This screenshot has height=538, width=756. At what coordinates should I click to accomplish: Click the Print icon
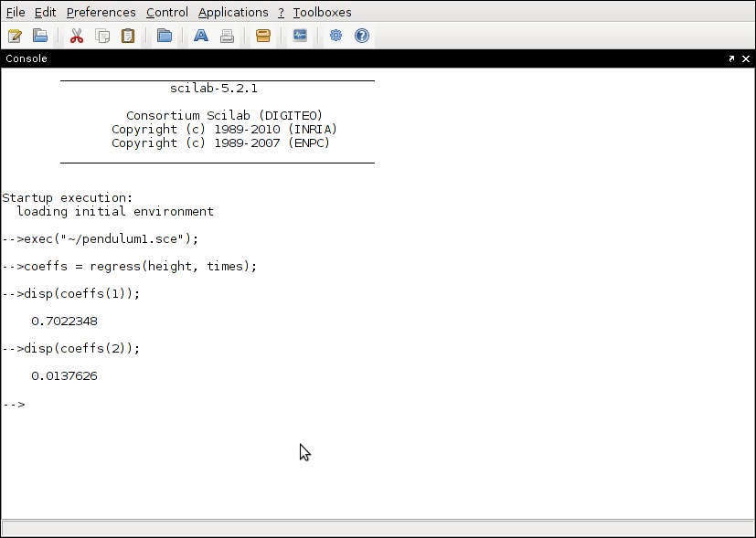click(x=227, y=36)
